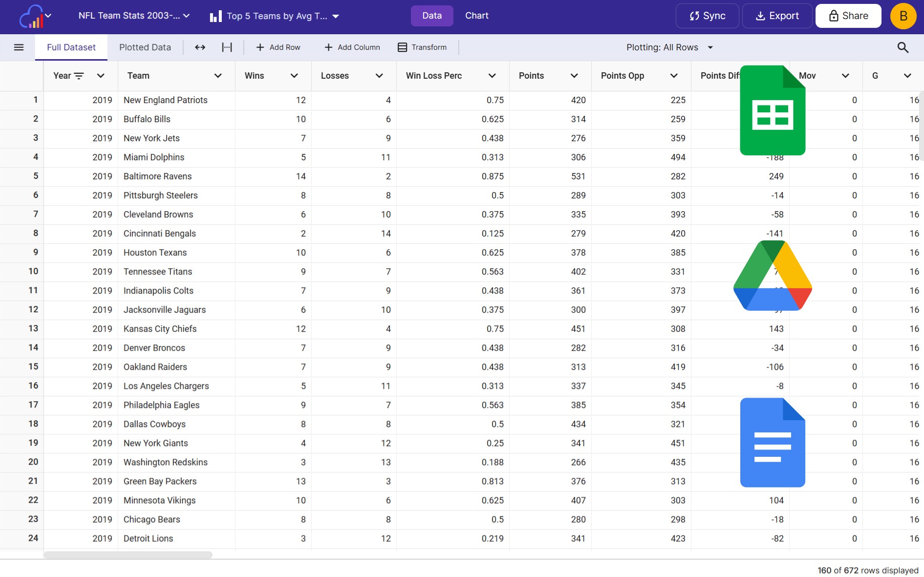Select the New England Patriots cell
The image size is (924, 577).
coord(176,100)
